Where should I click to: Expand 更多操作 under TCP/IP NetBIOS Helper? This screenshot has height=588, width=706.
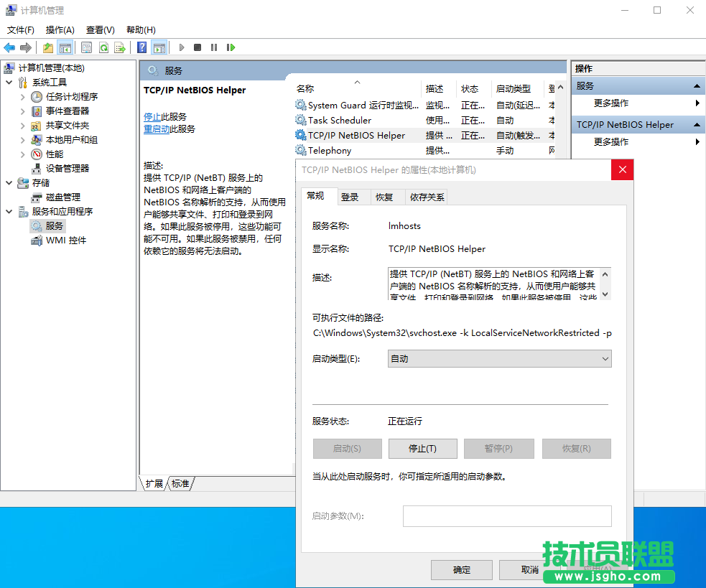coord(610,142)
